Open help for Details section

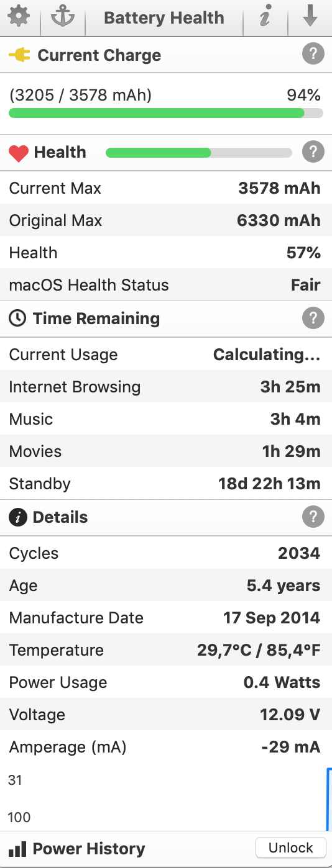click(313, 517)
